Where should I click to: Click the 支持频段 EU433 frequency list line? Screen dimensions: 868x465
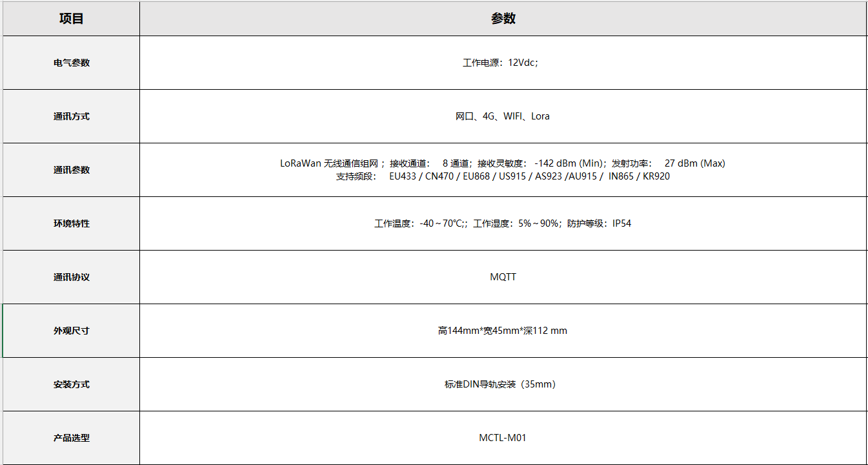pyautogui.click(x=502, y=176)
